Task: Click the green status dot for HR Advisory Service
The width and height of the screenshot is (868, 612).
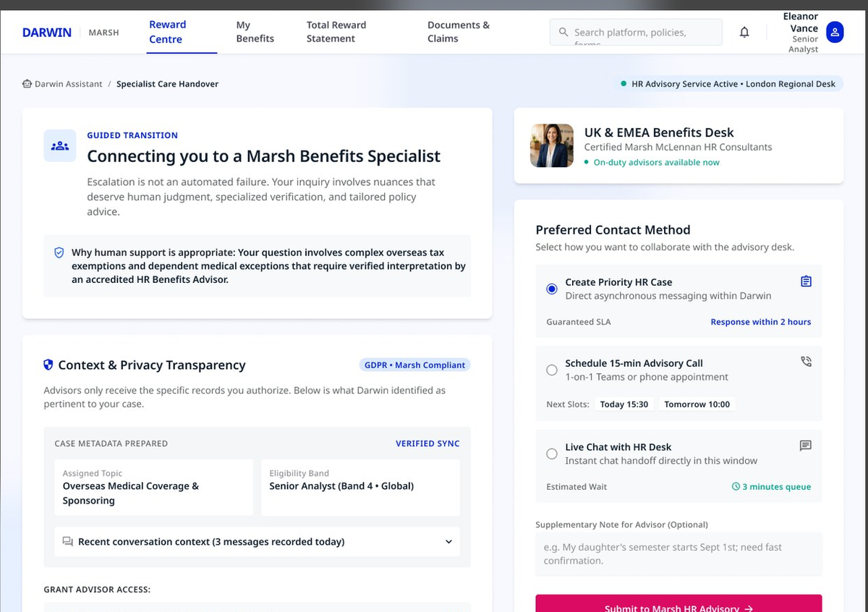Action: (x=624, y=84)
